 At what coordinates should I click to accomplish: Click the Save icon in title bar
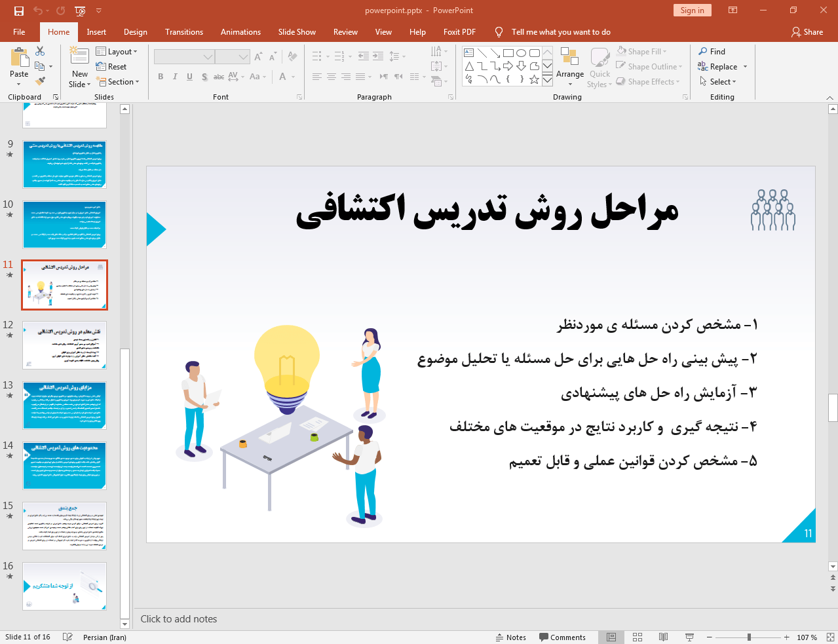point(18,10)
